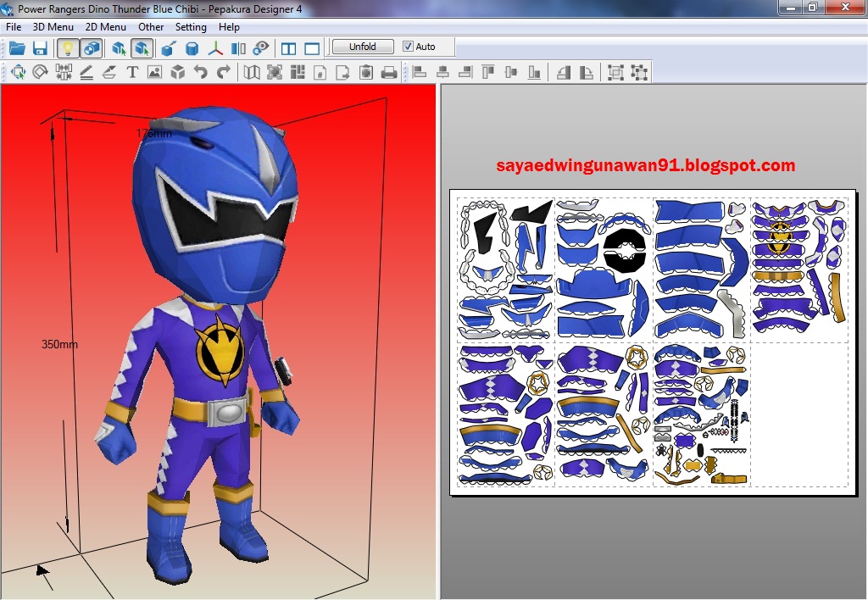Open the Other menu
Image resolution: width=868 pixels, height=600 pixels.
pyautogui.click(x=151, y=26)
